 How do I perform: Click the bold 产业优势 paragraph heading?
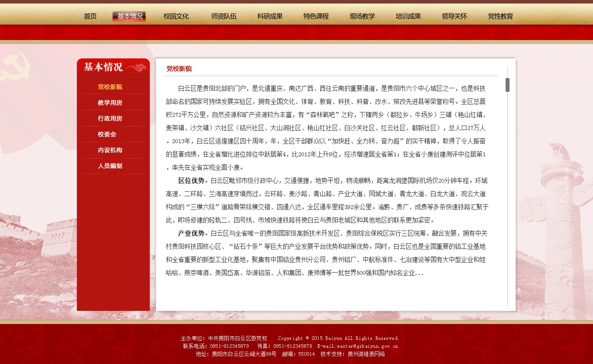(x=191, y=233)
